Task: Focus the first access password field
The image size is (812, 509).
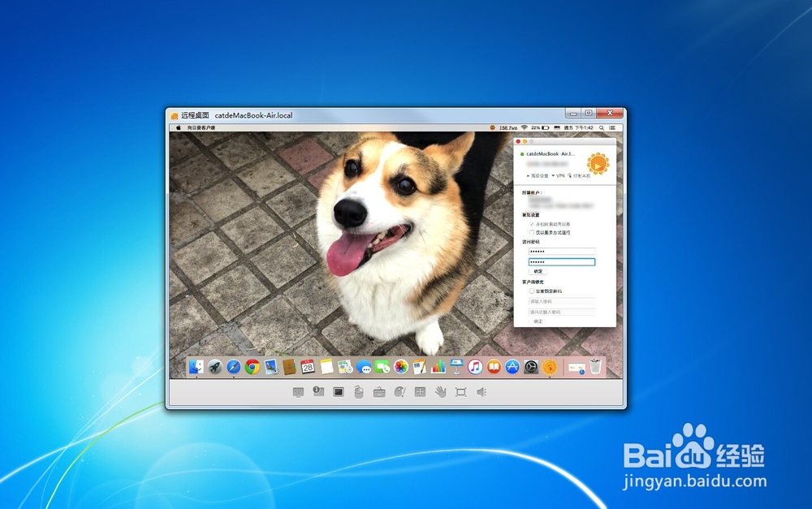Action: 562,251
